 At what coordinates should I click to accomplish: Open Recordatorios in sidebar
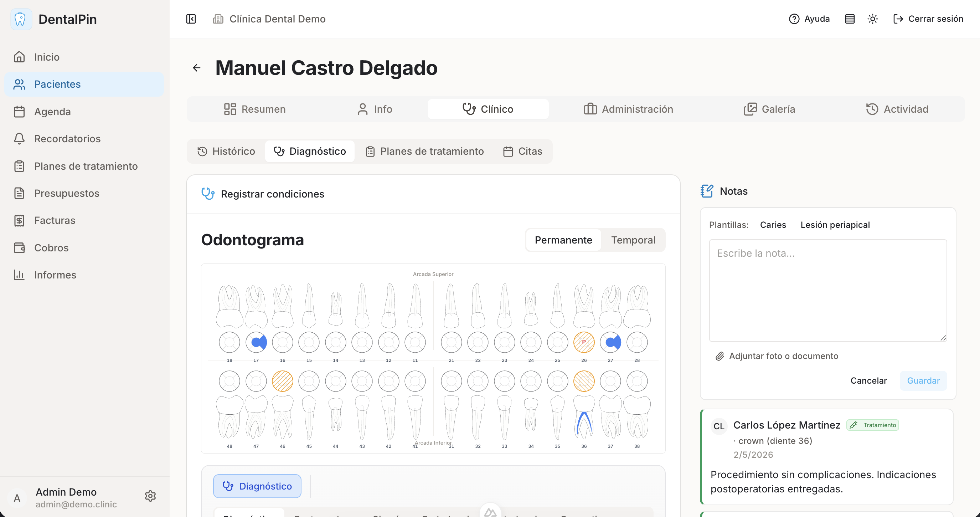(x=84, y=139)
